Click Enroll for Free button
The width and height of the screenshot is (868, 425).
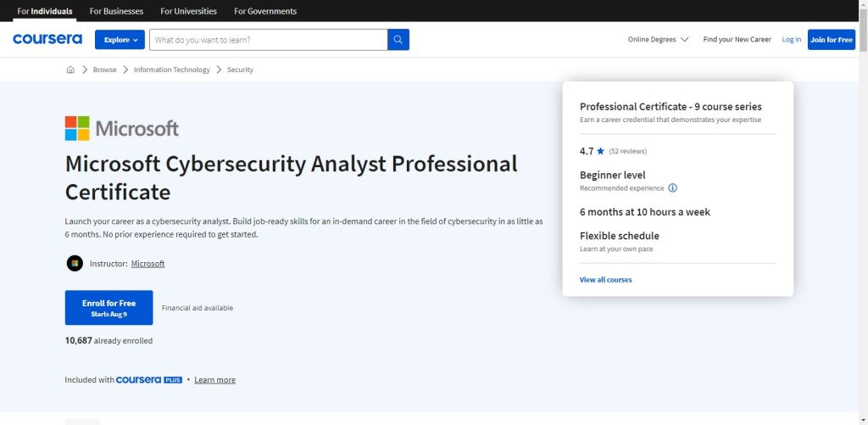109,308
